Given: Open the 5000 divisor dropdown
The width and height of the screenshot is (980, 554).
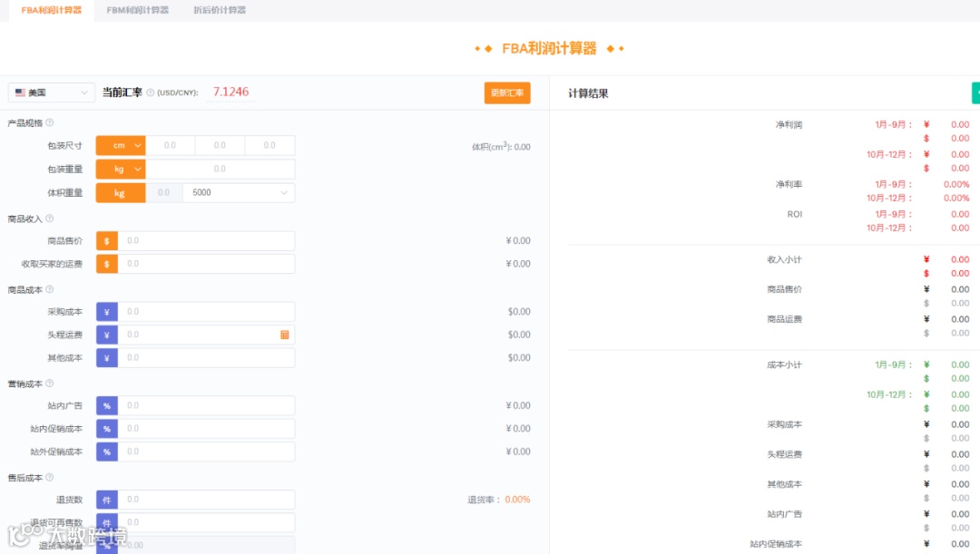Looking at the screenshot, I should point(239,193).
